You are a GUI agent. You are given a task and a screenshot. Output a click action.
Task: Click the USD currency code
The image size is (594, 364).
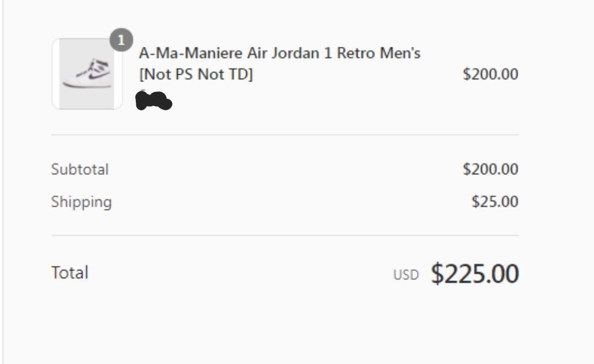tap(405, 275)
